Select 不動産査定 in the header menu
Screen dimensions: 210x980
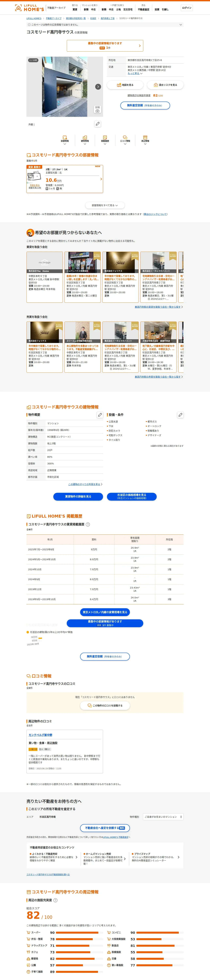click(144, 9)
